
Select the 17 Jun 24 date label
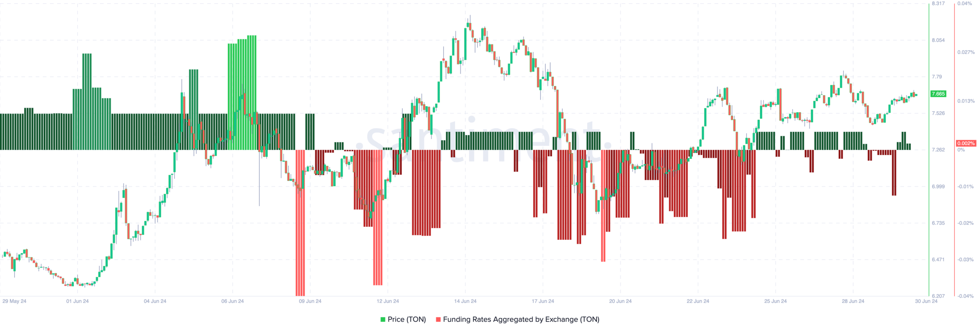pyautogui.click(x=543, y=301)
